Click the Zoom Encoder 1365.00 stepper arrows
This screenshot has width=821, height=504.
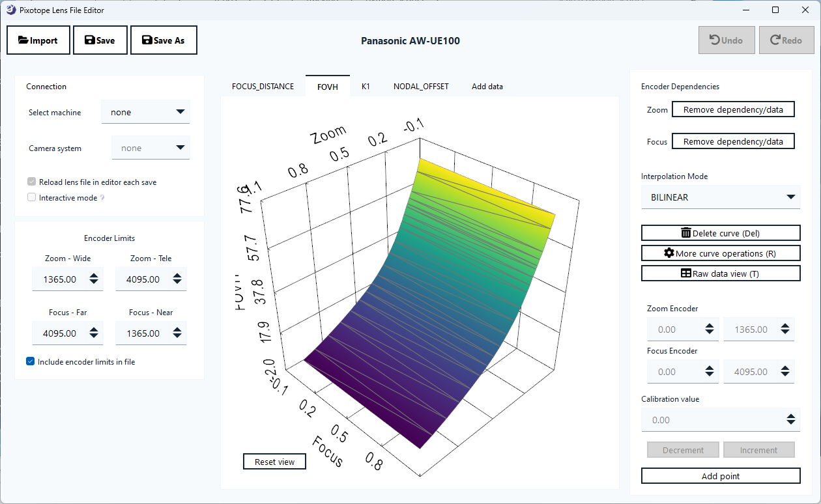point(786,329)
